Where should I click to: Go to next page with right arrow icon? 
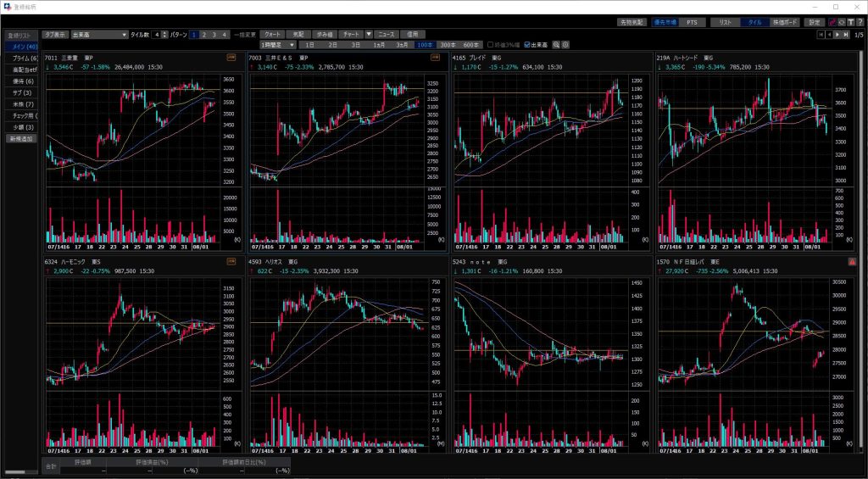[837, 35]
